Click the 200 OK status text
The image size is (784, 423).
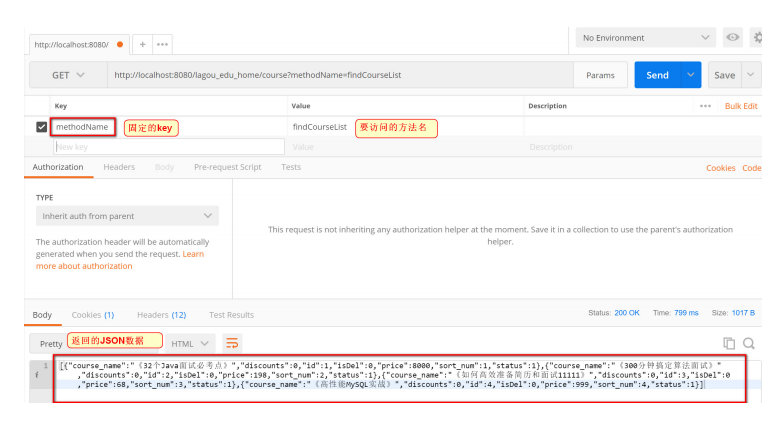pos(627,312)
